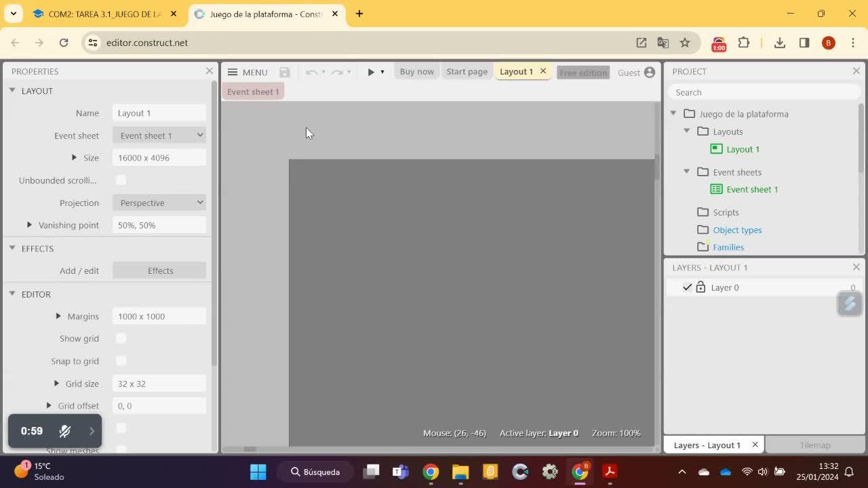
Task: Click the Free edition label button
Action: point(583,73)
